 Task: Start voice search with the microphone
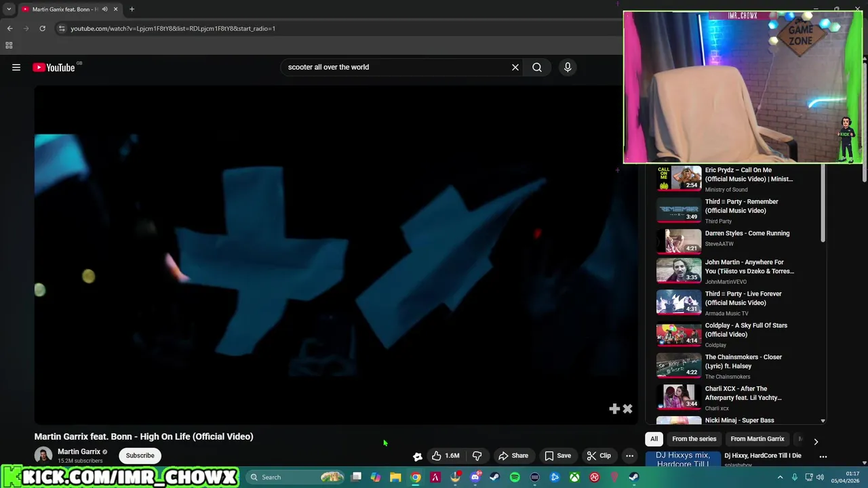pos(568,67)
